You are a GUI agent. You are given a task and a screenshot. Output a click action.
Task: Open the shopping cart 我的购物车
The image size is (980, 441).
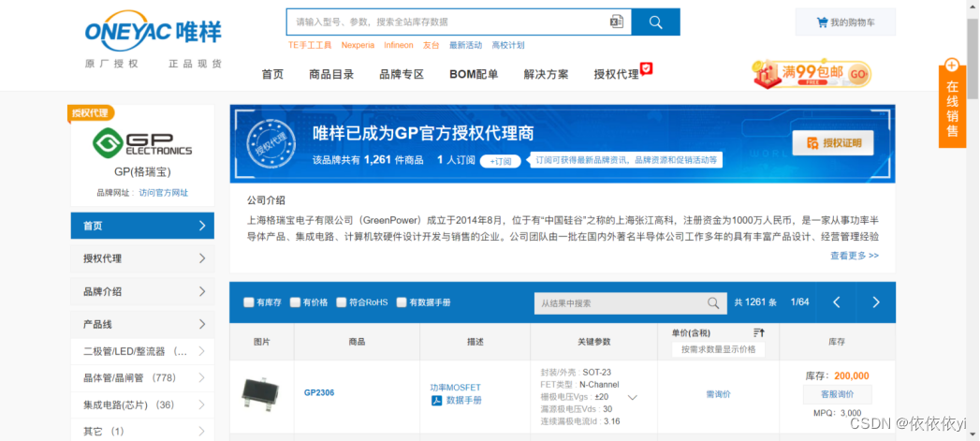(x=845, y=22)
